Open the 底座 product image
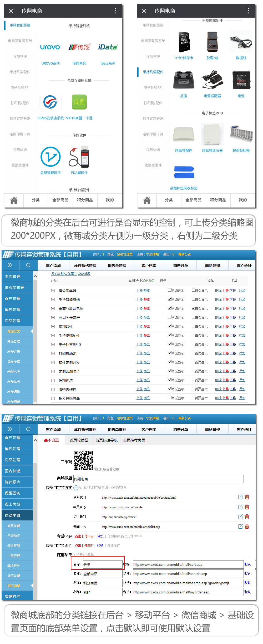 [184, 80]
